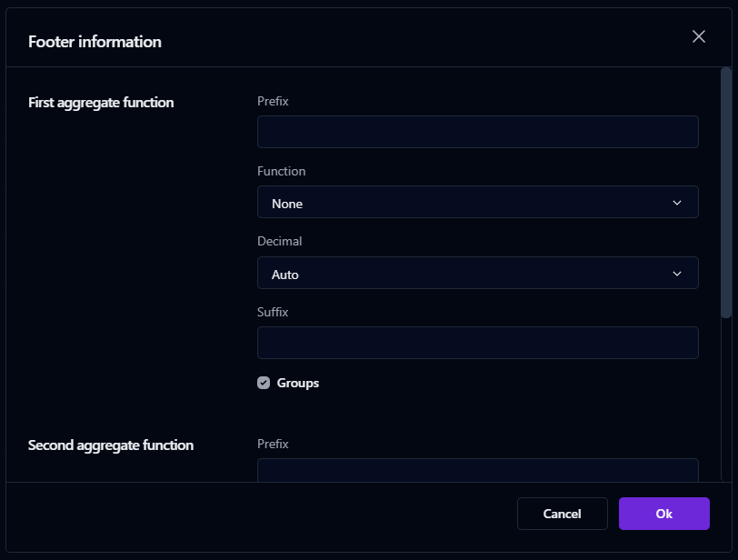Click the chevron in the Function dropdown
The height and width of the screenshot is (560, 738).
676,203
